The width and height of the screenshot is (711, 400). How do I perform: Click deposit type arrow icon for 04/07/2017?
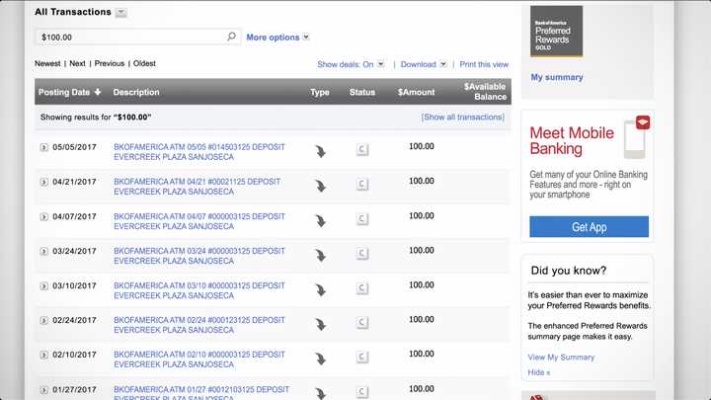pos(320,221)
